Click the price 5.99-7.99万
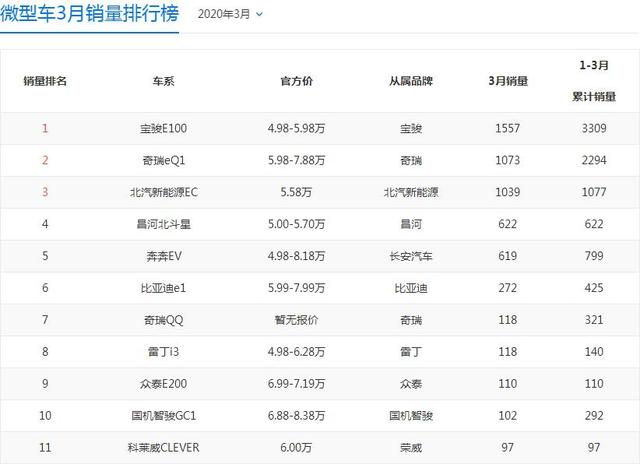Screen dimensions: 640x464 (296, 288)
